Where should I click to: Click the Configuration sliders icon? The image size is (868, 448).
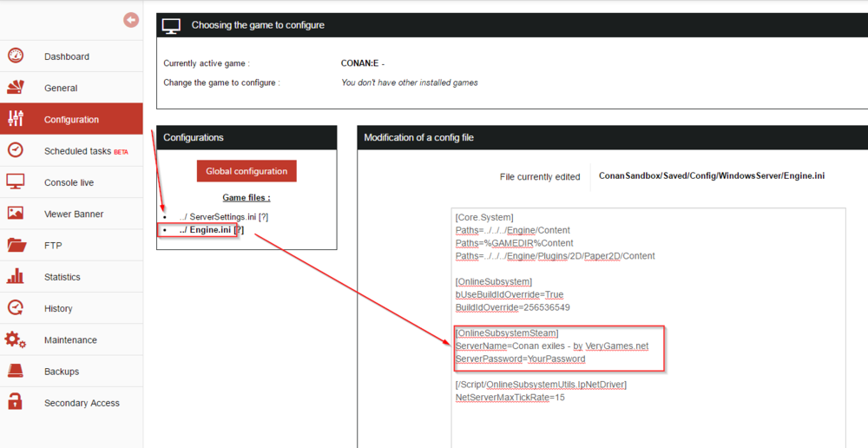(16, 119)
